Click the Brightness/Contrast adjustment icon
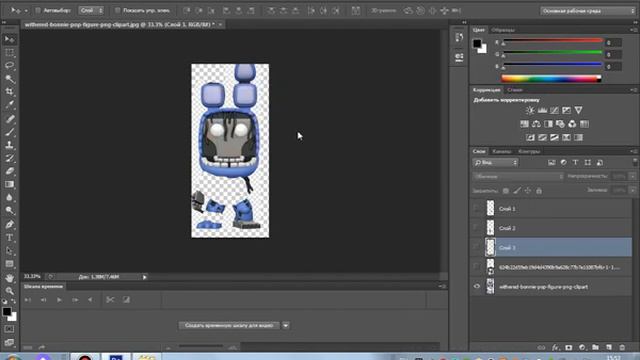The width and height of the screenshot is (640, 360). pyautogui.click(x=530, y=110)
